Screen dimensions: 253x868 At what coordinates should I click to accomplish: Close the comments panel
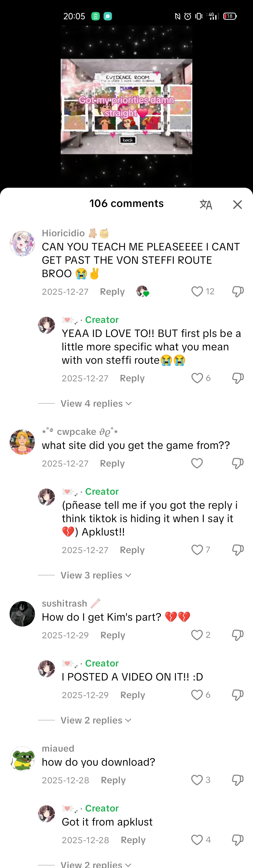(x=238, y=205)
